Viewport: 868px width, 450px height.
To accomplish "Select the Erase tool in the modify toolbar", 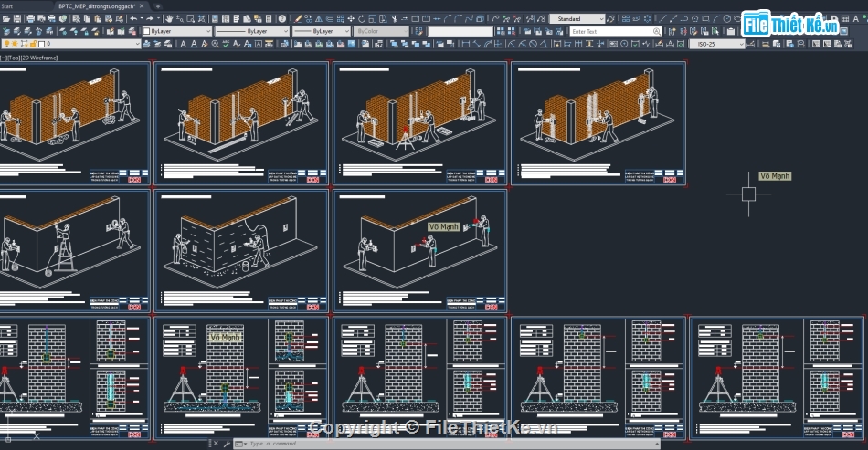I will click(297, 19).
